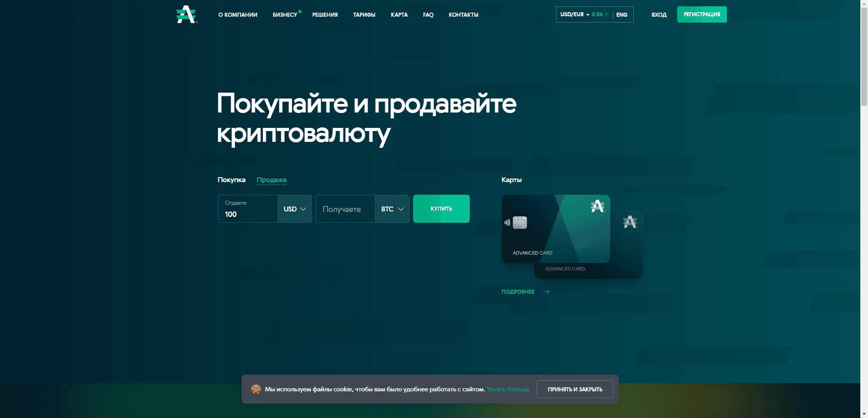Click the Узнать больше cookie link
This screenshot has height=418, width=868.
coord(508,389)
